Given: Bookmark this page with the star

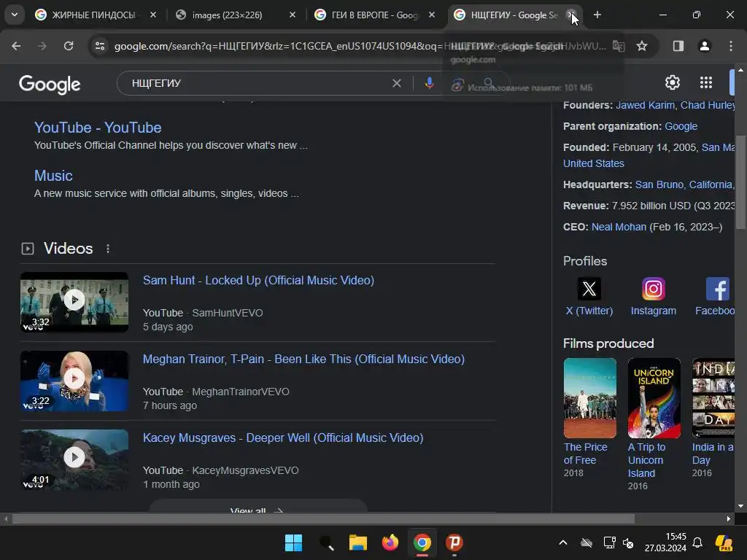Looking at the screenshot, I should [x=642, y=46].
